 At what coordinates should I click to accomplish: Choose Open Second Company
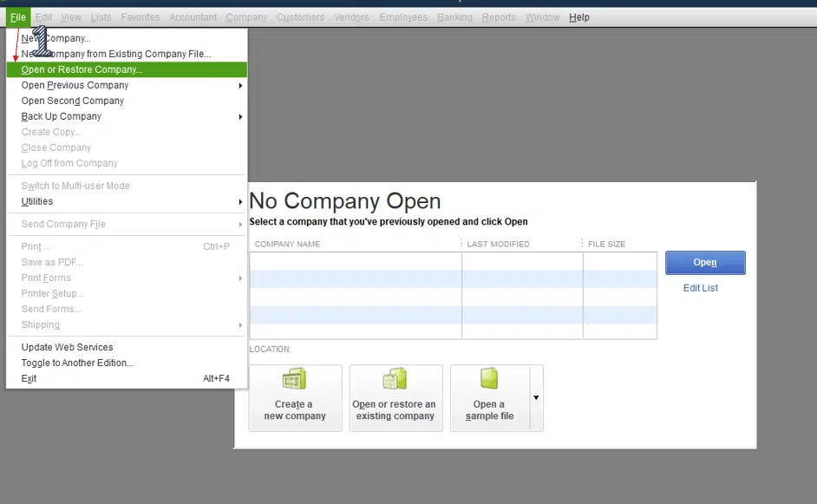pyautogui.click(x=72, y=101)
